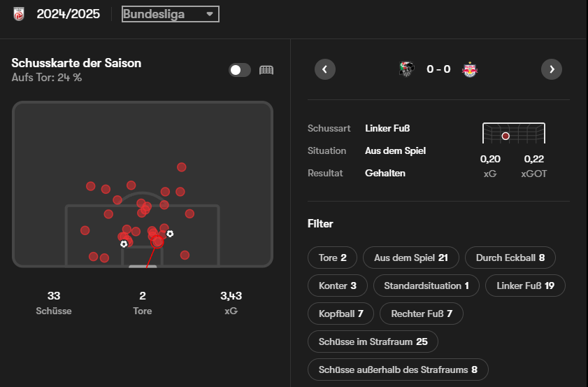Click the dropdown arrow next to Bundesliga
The height and width of the screenshot is (387, 588).
[209, 14]
